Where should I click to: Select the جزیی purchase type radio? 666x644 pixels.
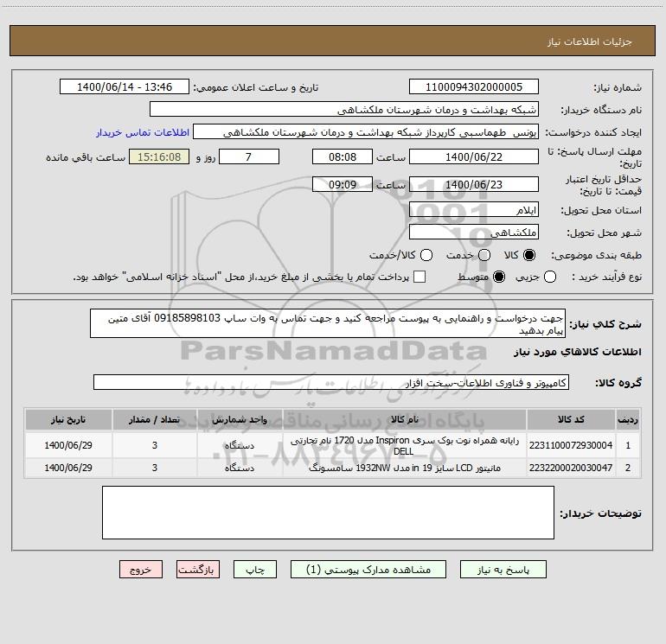[x=549, y=277]
